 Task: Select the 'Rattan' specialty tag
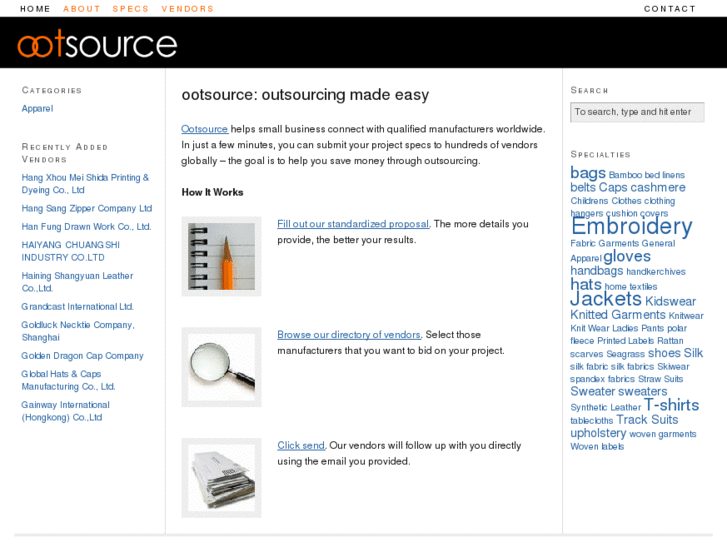(670, 341)
